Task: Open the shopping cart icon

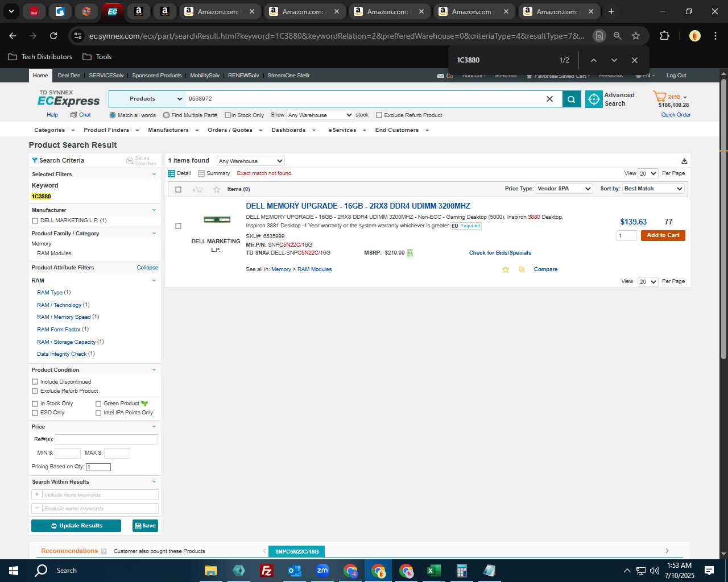Action: [659, 97]
